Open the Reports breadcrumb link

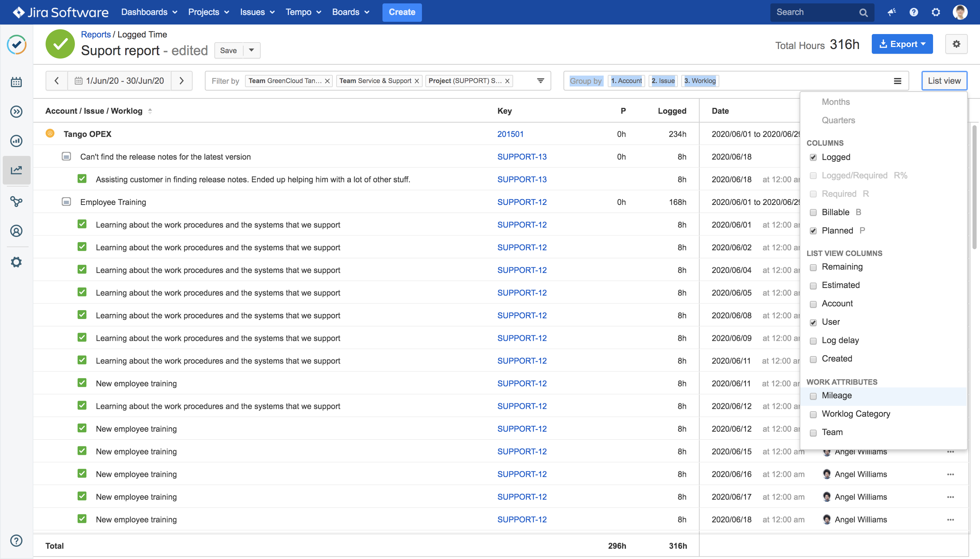click(x=96, y=34)
